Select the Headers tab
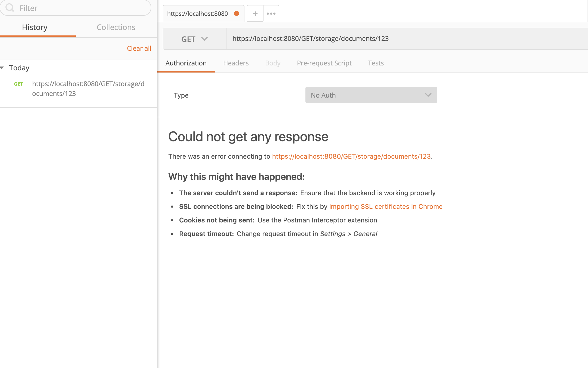 [236, 63]
